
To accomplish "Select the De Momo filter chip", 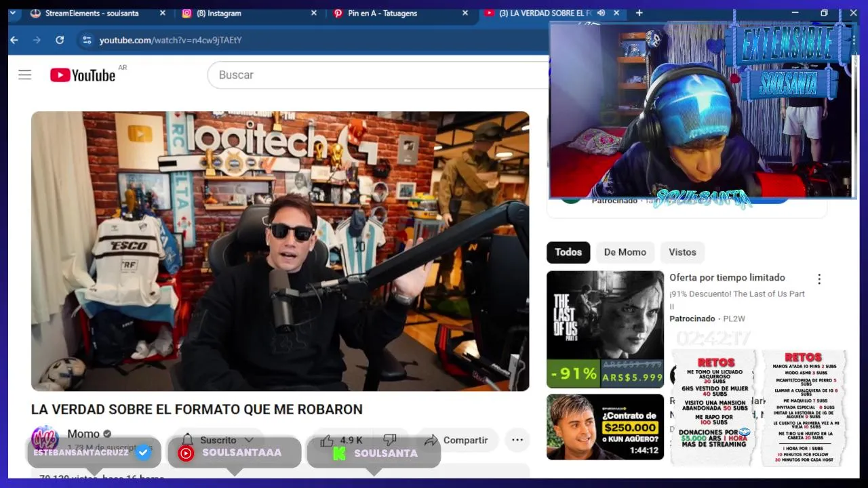I will (x=625, y=252).
